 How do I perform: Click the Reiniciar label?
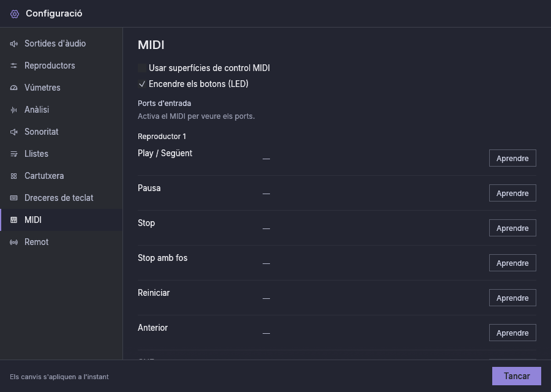pyautogui.click(x=154, y=293)
